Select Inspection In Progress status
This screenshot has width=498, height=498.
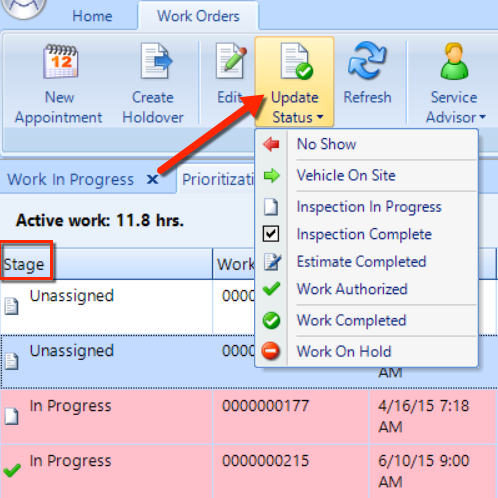(x=369, y=207)
